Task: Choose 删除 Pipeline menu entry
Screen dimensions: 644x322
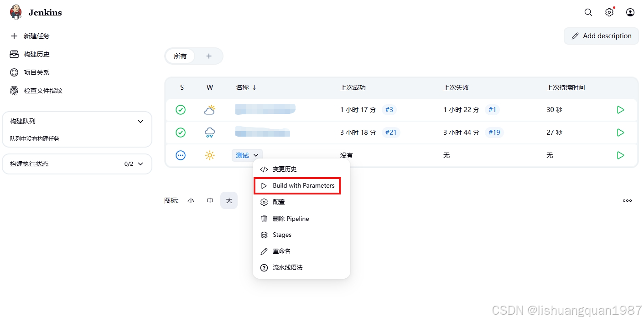Action: click(x=301, y=219)
